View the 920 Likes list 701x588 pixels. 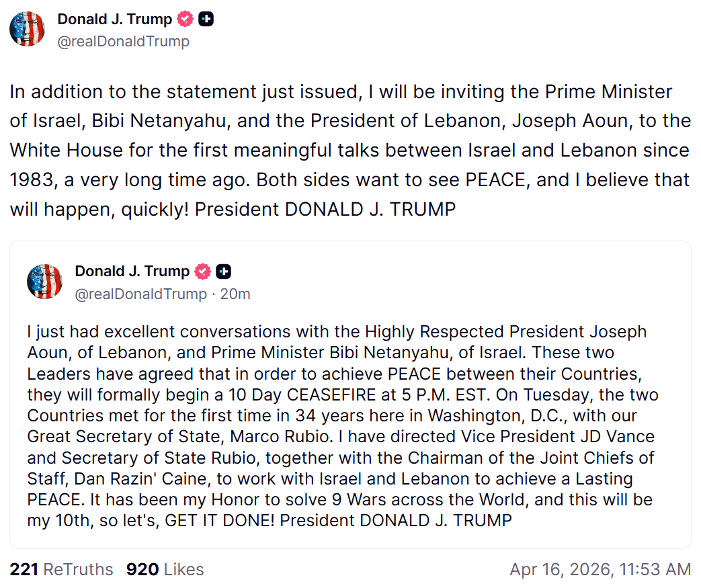(x=165, y=570)
